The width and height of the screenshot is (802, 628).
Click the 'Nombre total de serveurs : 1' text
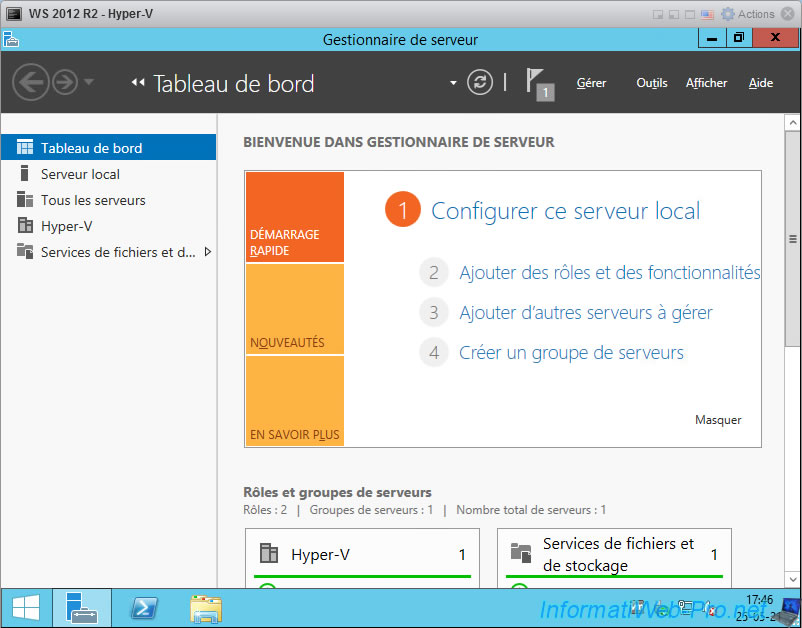[531, 509]
